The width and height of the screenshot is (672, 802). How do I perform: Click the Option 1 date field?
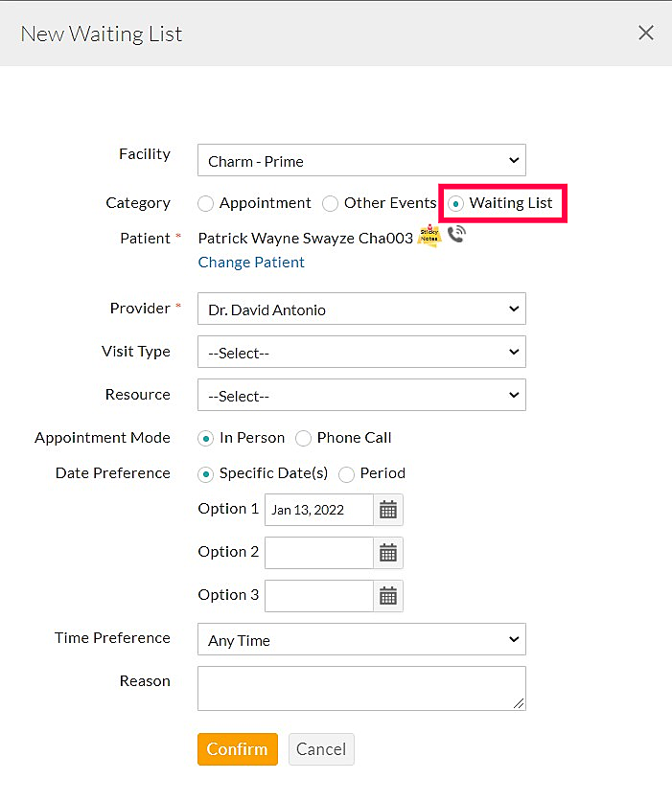[316, 509]
